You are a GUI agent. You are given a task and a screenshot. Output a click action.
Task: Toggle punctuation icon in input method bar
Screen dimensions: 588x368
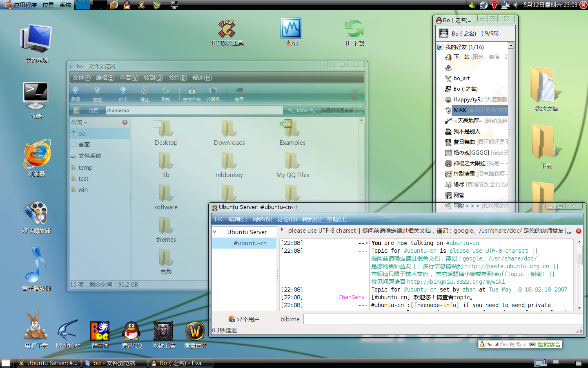pyautogui.click(x=489, y=345)
